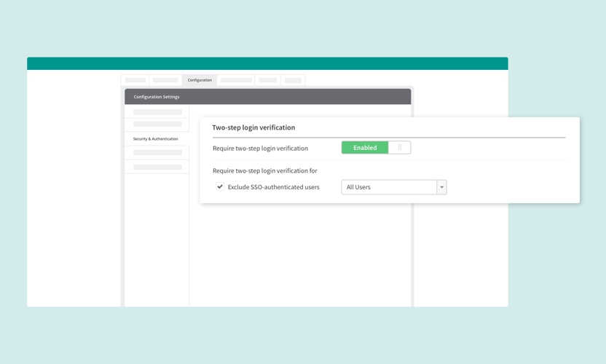This screenshot has height=364, width=606.
Task: Click the arrow button beside All Users
Action: click(441, 187)
